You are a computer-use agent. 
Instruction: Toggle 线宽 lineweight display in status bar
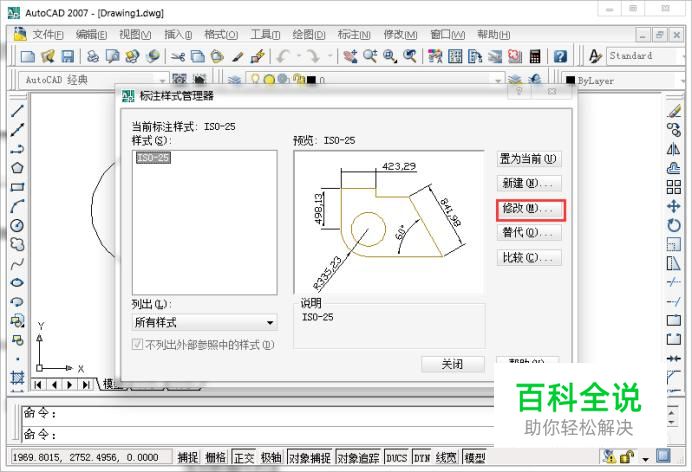446,457
